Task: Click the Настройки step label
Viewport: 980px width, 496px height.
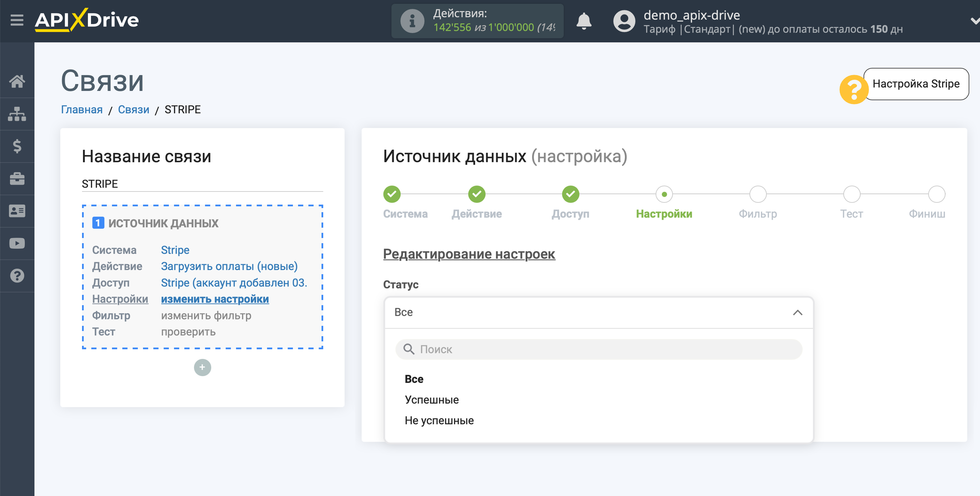Action: point(664,214)
